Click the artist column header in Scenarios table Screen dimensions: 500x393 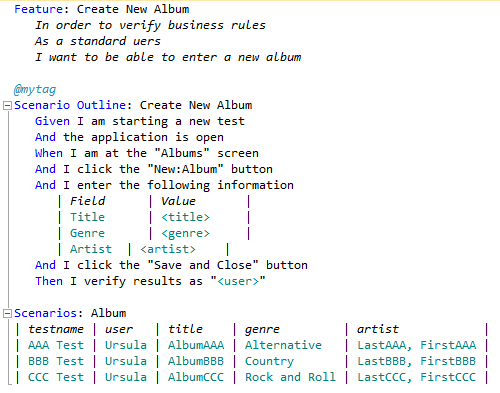point(378,329)
